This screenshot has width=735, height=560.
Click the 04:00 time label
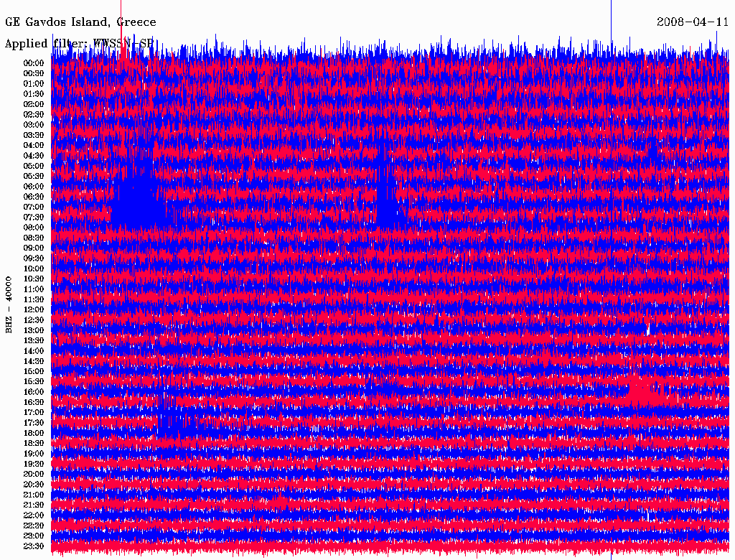34,146
